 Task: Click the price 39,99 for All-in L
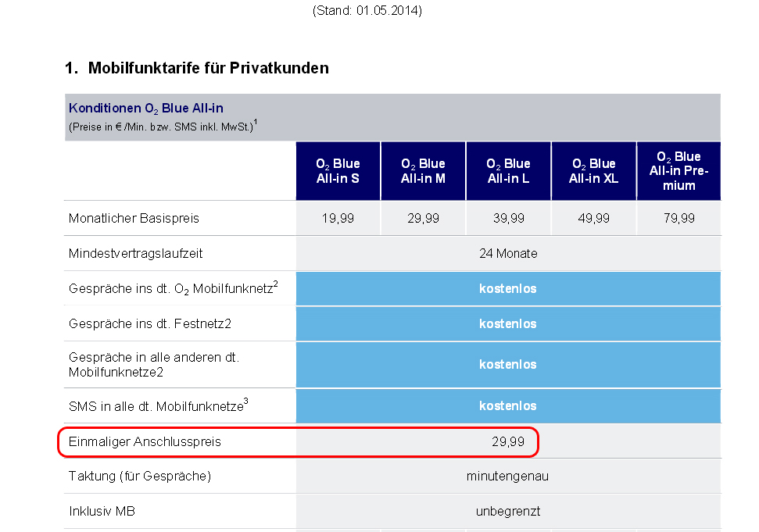coord(508,218)
